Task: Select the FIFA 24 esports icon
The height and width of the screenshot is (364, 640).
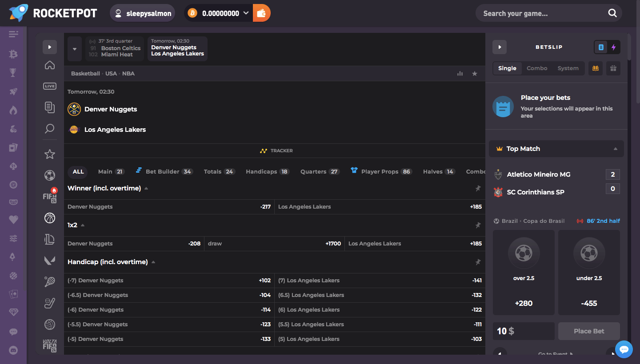Action: tap(50, 197)
